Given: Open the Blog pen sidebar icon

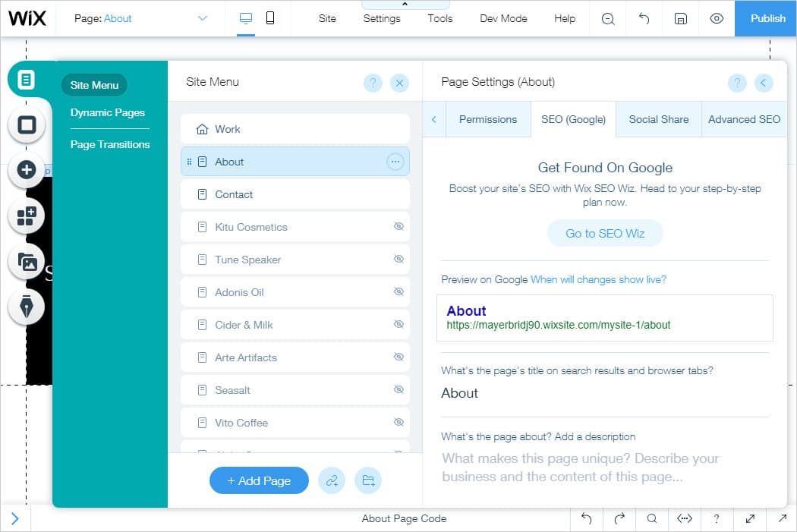Looking at the screenshot, I should coord(27,307).
